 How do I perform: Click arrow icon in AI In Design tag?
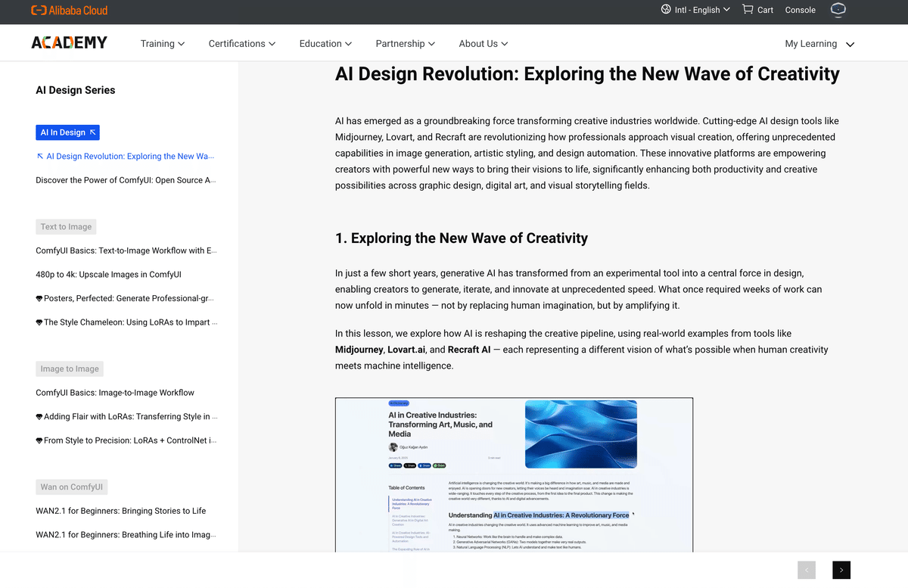pos(92,132)
